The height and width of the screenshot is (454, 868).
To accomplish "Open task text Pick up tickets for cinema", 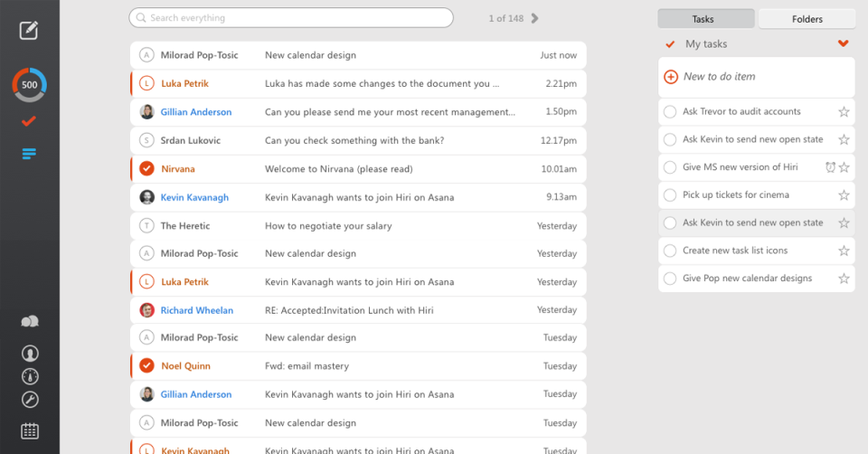I will [736, 194].
